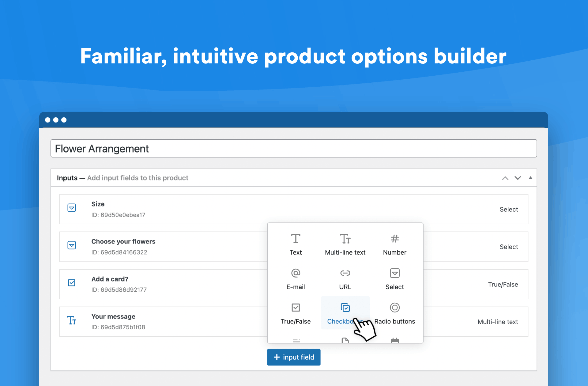Click the up chevron in the Inputs header
588x386 pixels.
click(x=505, y=178)
